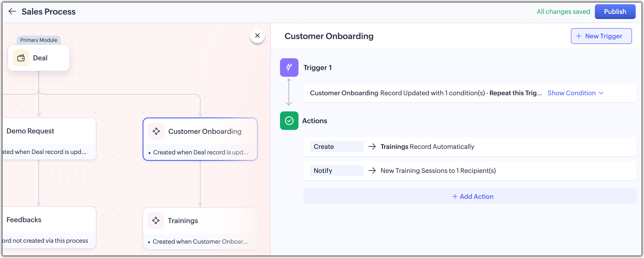Click arrow icon in Create action row

[x=372, y=147]
